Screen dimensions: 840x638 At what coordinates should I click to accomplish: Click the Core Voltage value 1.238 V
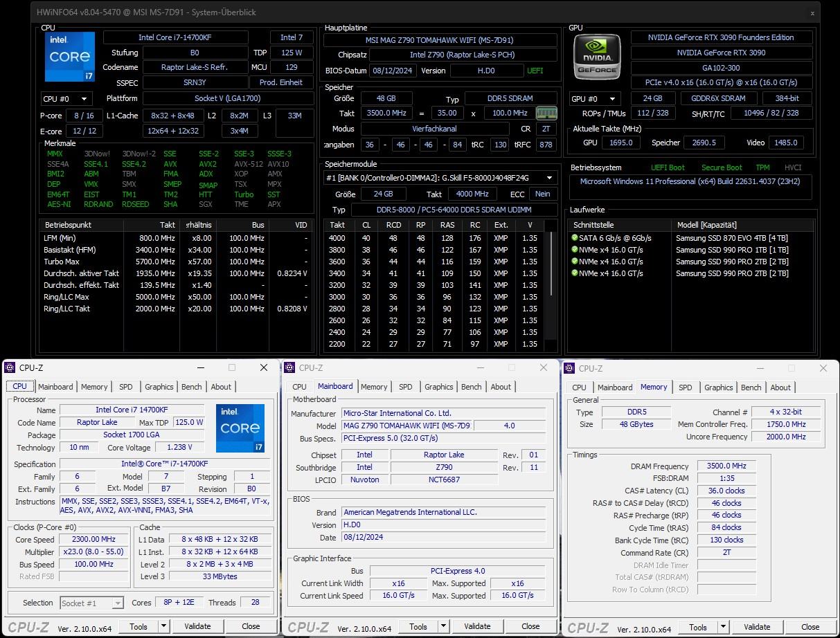pos(180,448)
